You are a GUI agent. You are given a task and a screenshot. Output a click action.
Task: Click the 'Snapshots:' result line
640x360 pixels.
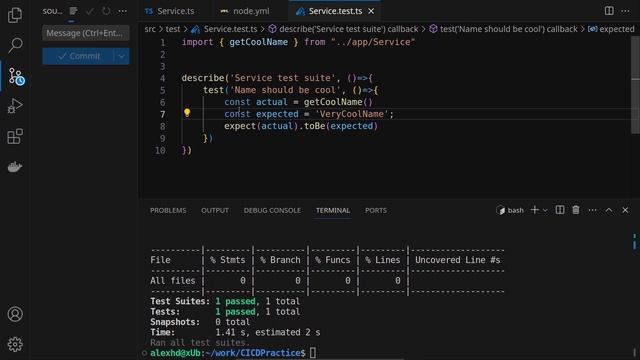click(200, 322)
